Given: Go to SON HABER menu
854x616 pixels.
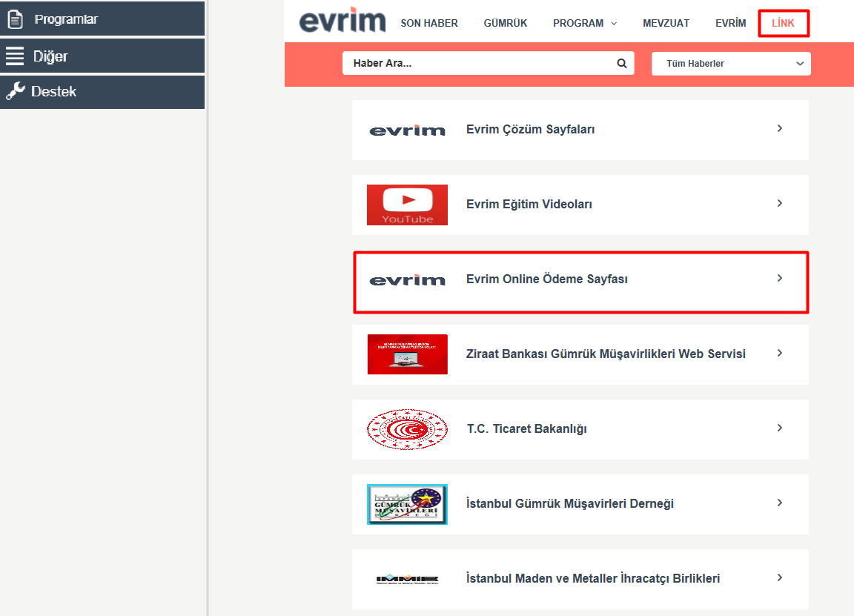Looking at the screenshot, I should coord(429,24).
